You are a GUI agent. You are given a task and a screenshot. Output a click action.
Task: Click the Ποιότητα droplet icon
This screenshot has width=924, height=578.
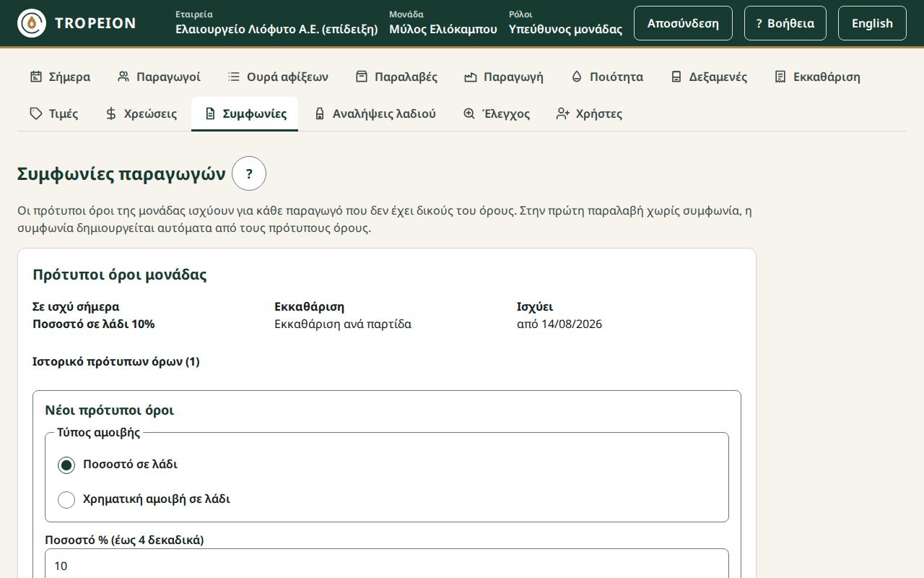577,77
